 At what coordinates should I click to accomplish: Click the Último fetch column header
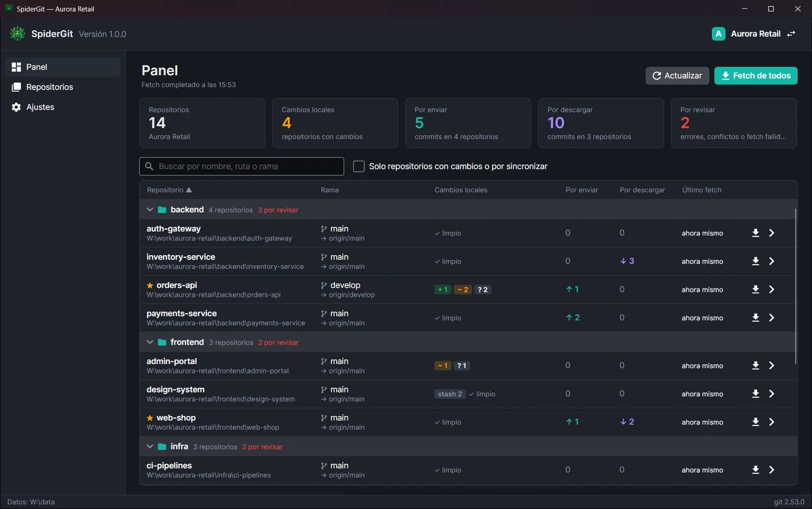(x=701, y=190)
